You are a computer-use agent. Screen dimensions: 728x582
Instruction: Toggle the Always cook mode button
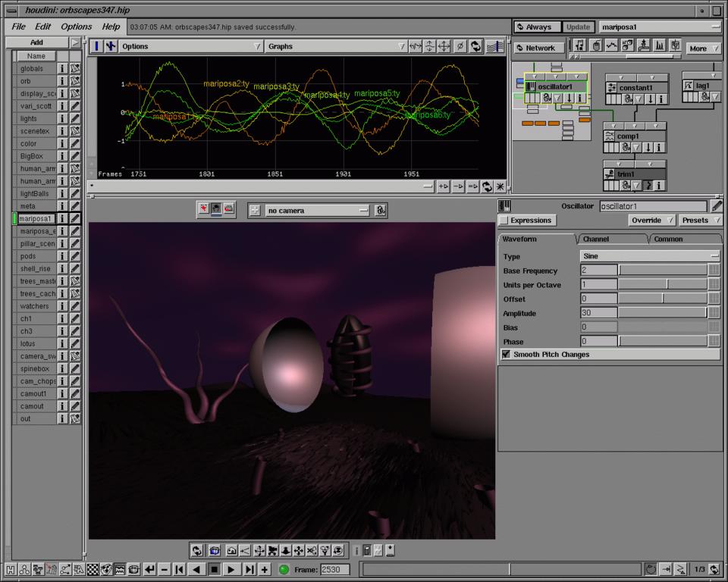[538, 27]
